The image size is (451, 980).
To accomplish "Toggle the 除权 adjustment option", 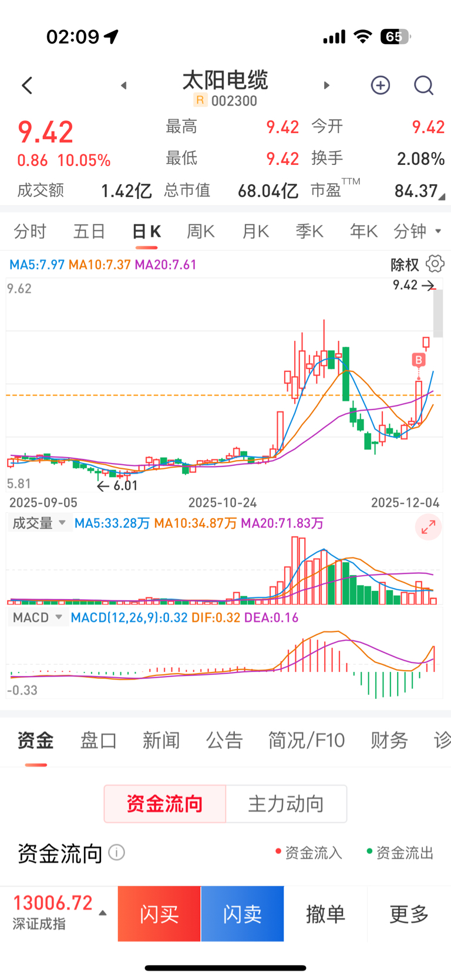I will pyautogui.click(x=405, y=265).
